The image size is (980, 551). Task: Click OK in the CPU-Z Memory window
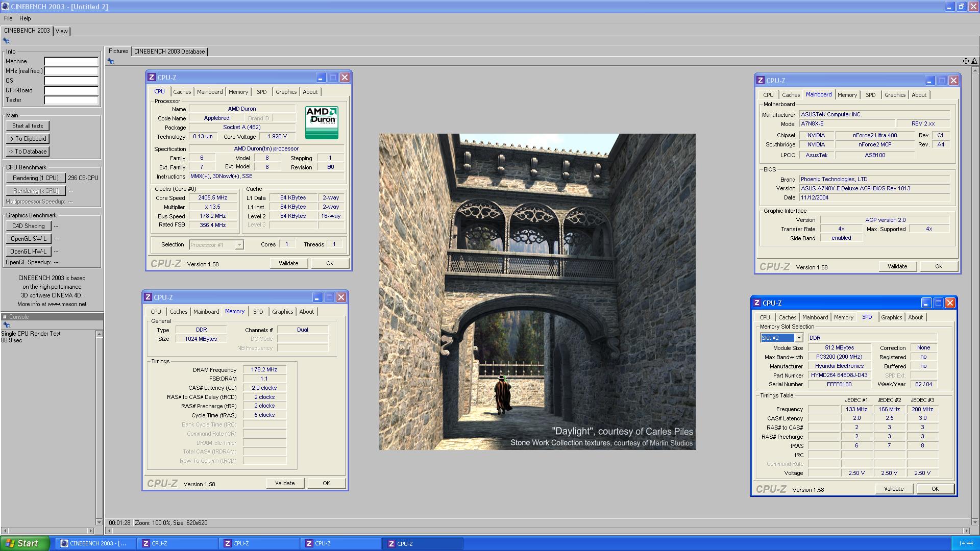326,484
